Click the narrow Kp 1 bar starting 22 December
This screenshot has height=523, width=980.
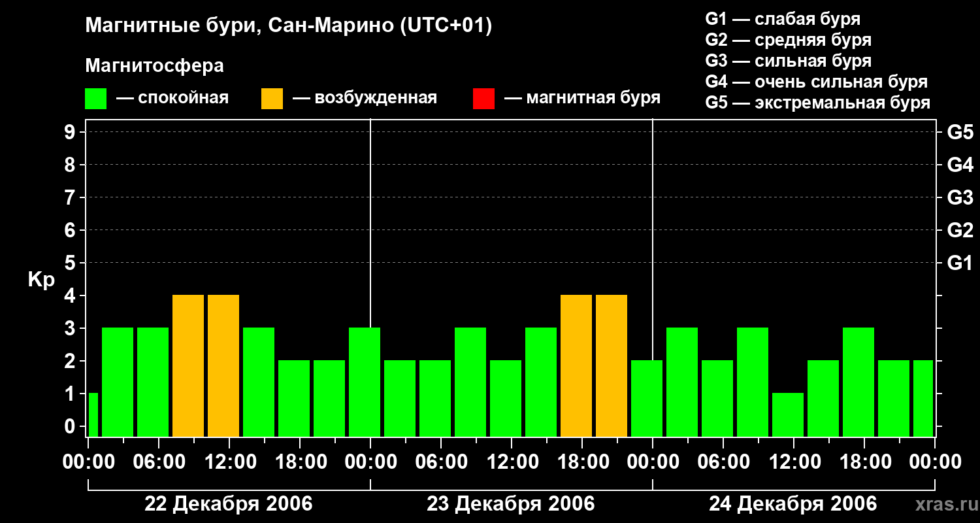[x=93, y=414]
